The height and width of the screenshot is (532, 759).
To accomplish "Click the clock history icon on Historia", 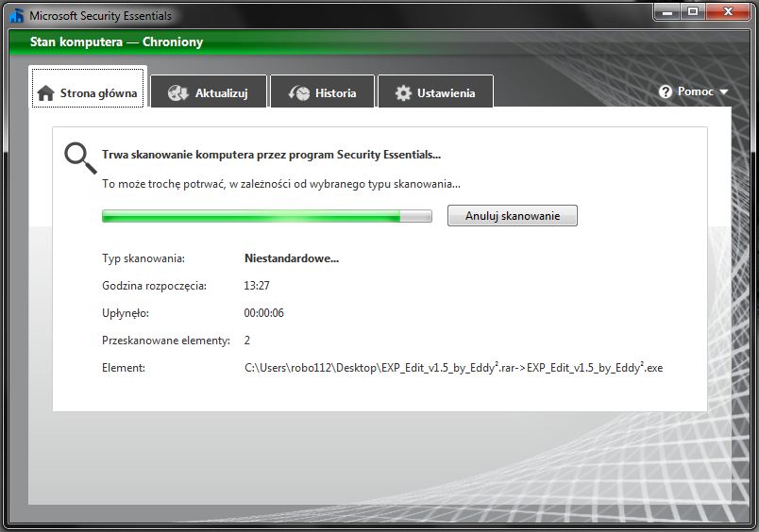I will pyautogui.click(x=298, y=92).
